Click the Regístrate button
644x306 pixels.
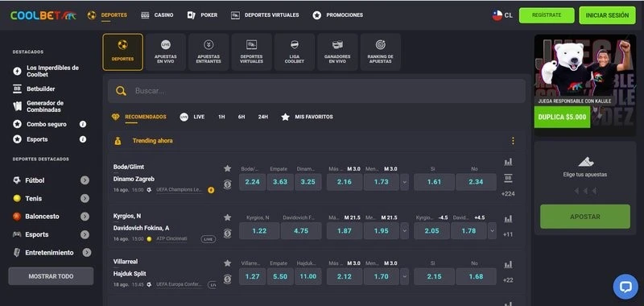[547, 15]
